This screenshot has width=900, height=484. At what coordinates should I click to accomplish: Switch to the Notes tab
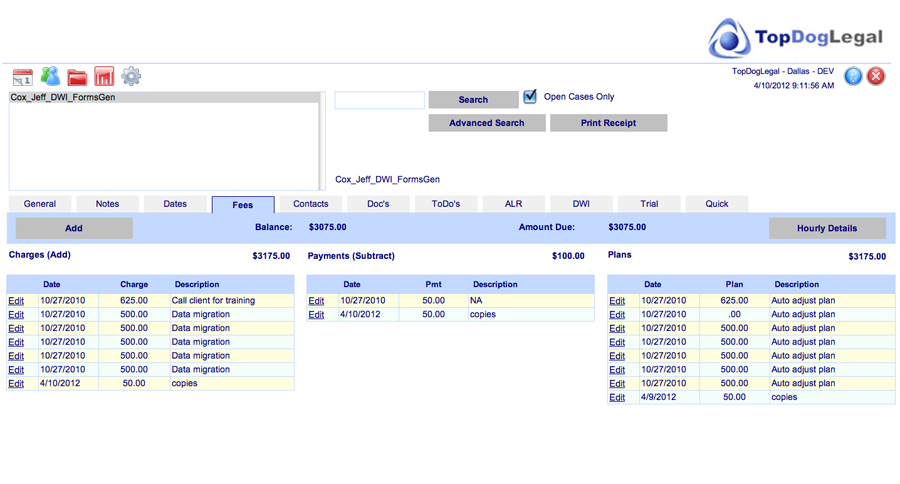coord(107,204)
